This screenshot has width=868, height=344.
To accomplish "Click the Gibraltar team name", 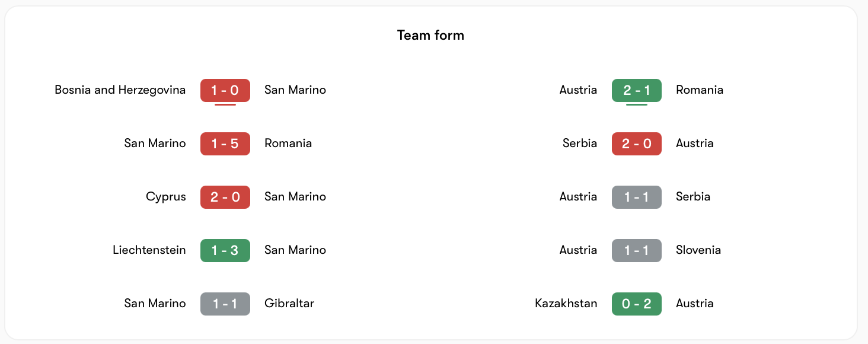I will [x=289, y=304].
